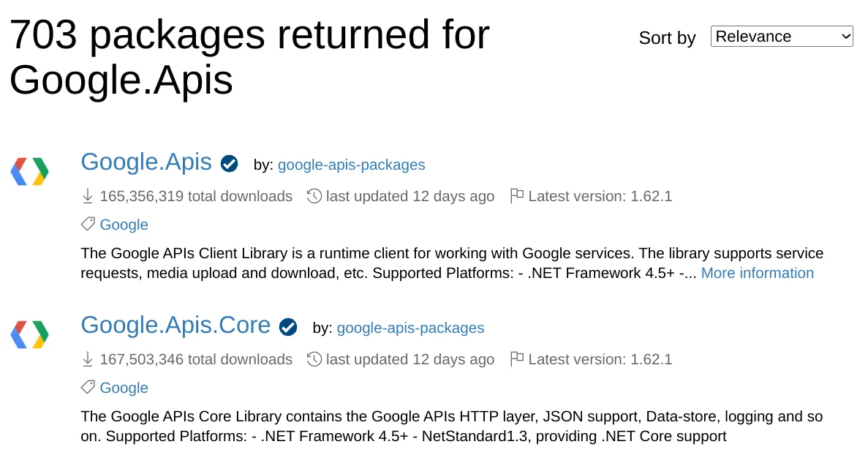
Task: Click the Google APIs Client Library description
Action: click(x=452, y=263)
